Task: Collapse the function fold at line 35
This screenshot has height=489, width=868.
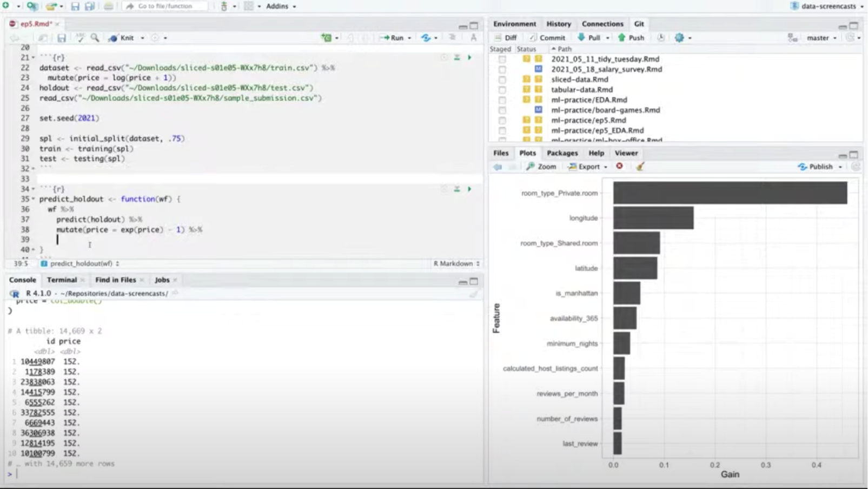Action: [33, 199]
